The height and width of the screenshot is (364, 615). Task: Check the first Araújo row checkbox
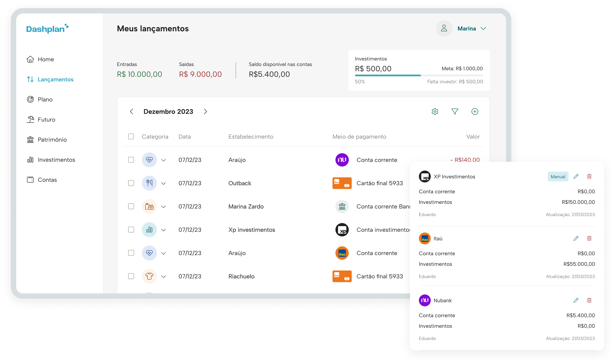[131, 160]
